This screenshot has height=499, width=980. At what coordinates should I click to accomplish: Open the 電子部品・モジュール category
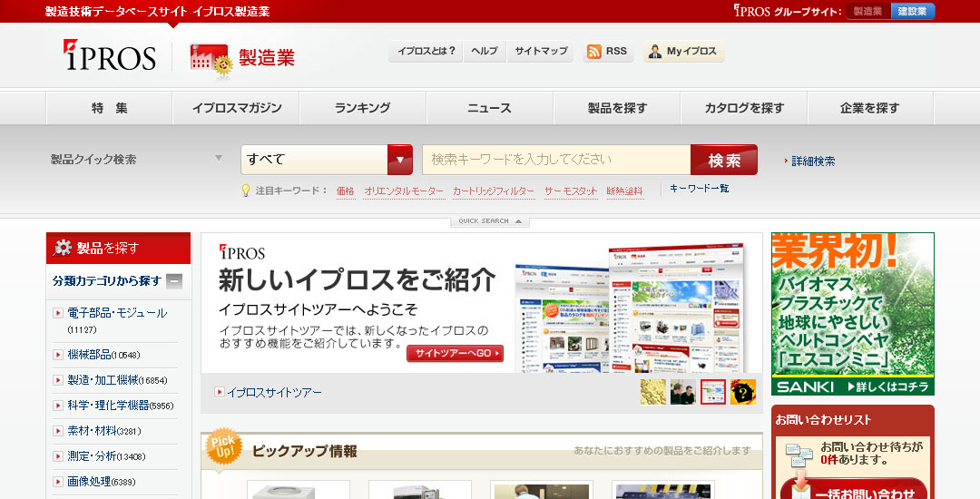tap(117, 313)
